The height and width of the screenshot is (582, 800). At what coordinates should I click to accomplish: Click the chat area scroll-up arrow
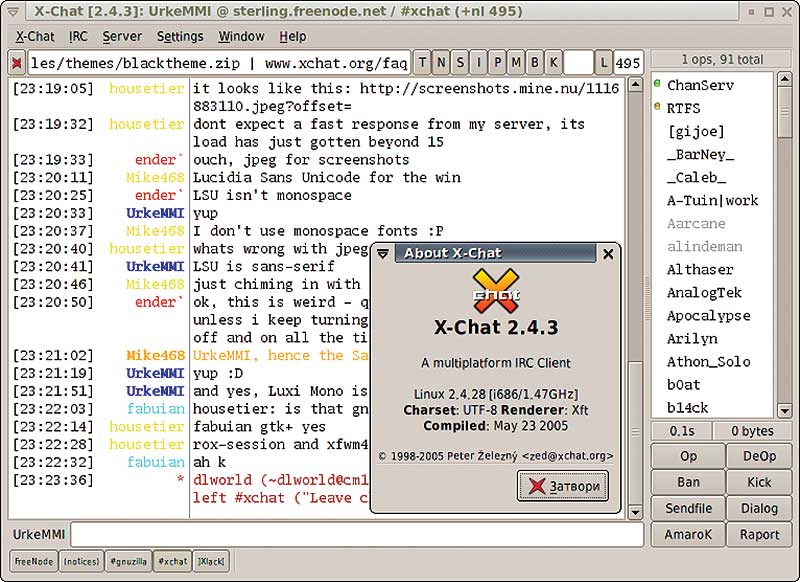tap(635, 85)
